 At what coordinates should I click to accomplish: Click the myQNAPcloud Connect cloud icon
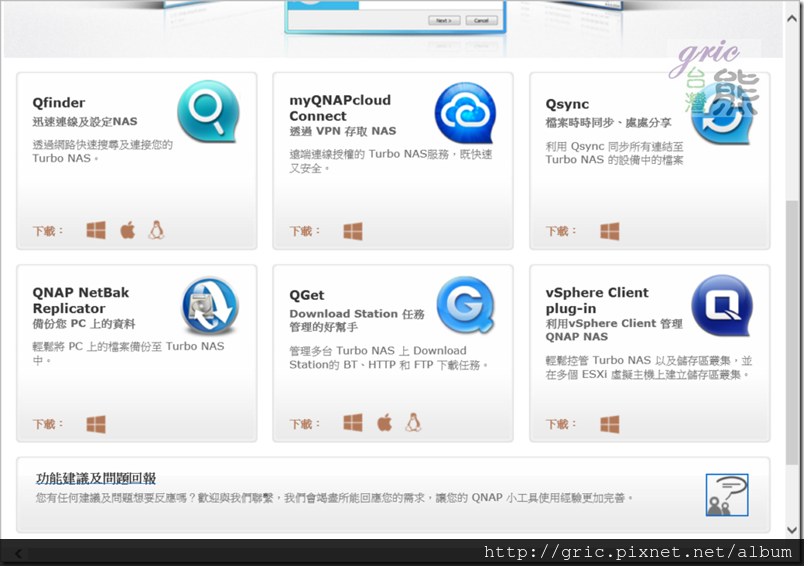(465, 113)
